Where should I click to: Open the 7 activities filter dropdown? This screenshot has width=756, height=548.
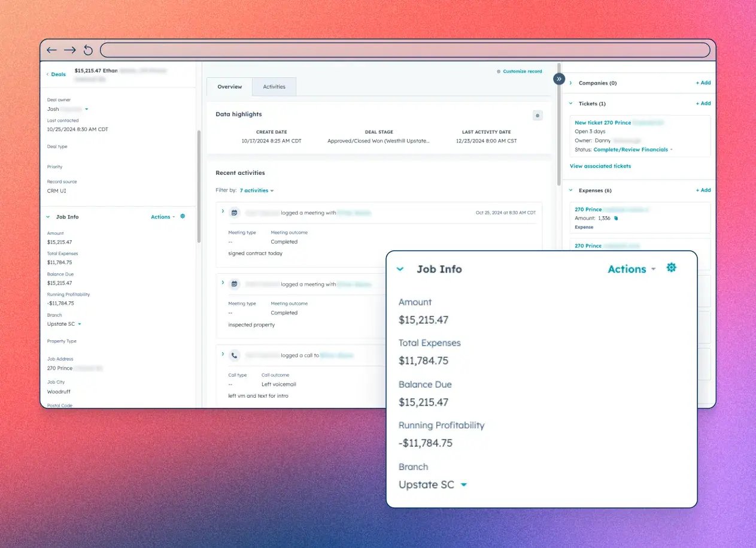(x=257, y=190)
